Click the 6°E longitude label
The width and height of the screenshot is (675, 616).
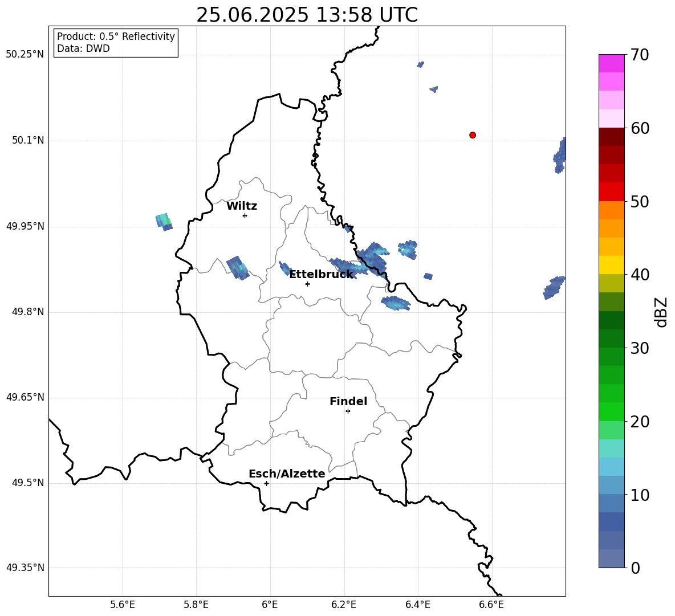pos(270,605)
